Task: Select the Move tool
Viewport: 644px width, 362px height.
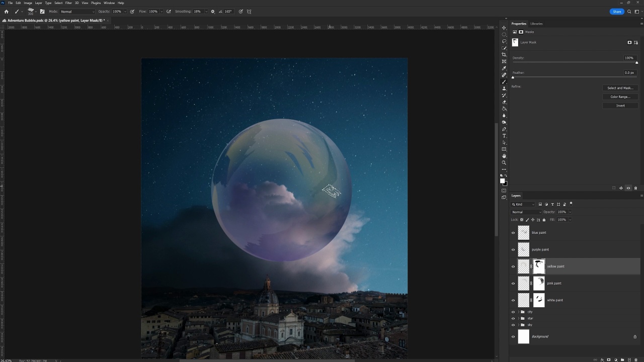Action: coord(504,28)
